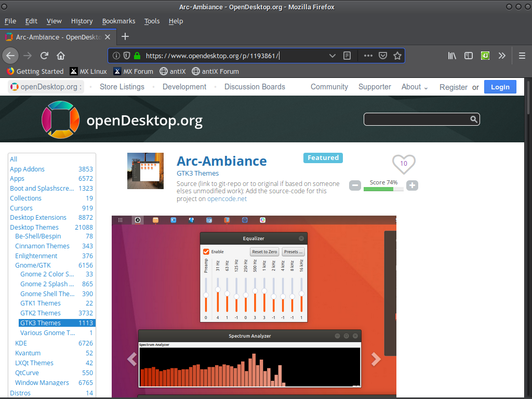Viewport: 532px width, 399px height.
Task: Open the Firefox home page icon
Action: coord(61,56)
